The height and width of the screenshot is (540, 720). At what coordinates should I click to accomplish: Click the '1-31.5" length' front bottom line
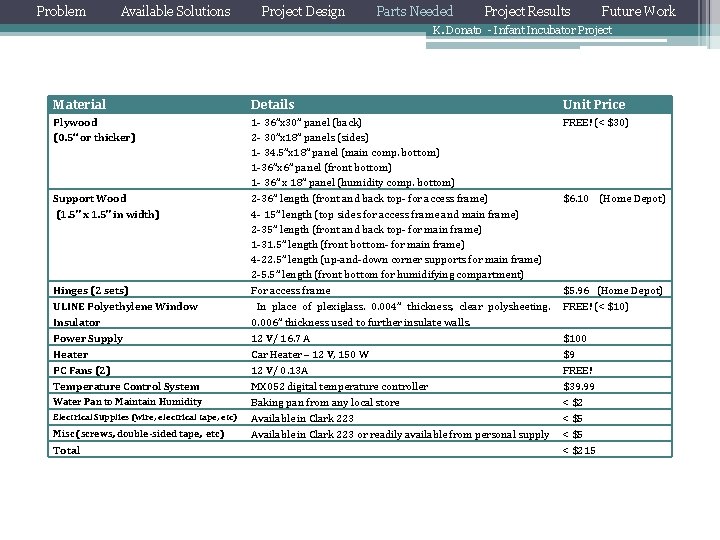coord(358,245)
